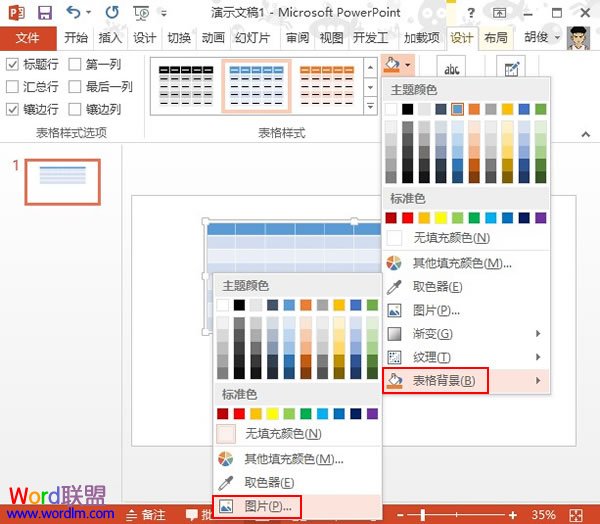Open Customize Quick Access Toolbar dropdown
The width and height of the screenshot is (600, 524).
[164, 13]
